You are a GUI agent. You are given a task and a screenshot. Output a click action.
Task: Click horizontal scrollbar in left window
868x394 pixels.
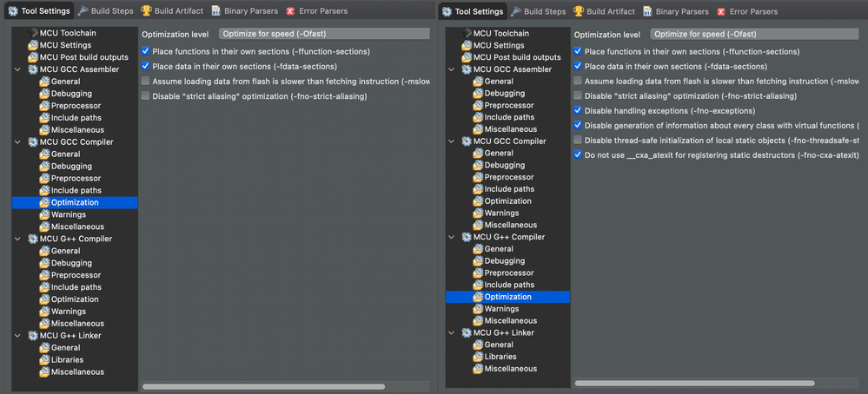coord(263,387)
